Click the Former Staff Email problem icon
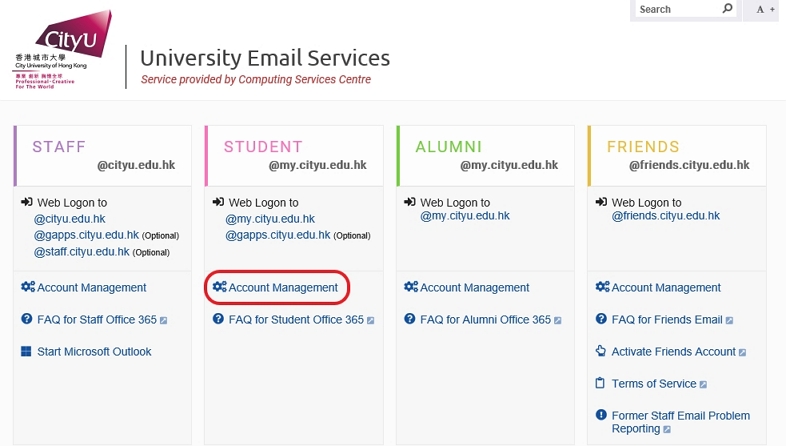The width and height of the screenshot is (786, 446). coord(601,415)
